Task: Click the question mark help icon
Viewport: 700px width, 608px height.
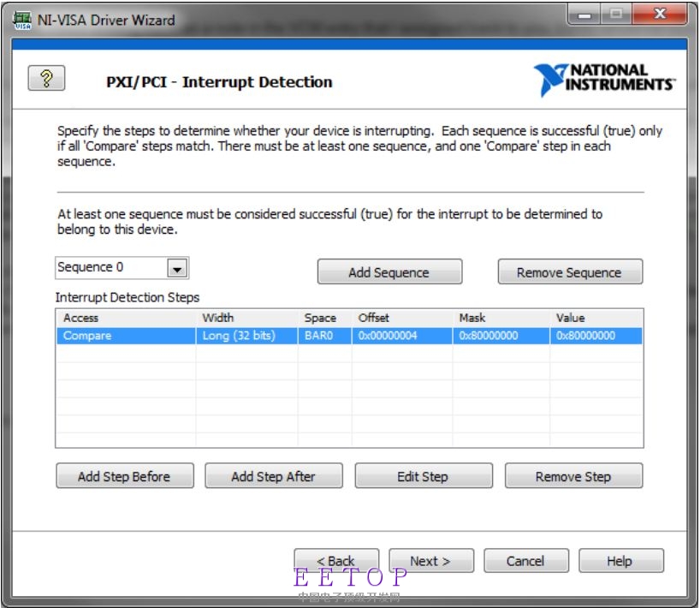Action: 46,78
